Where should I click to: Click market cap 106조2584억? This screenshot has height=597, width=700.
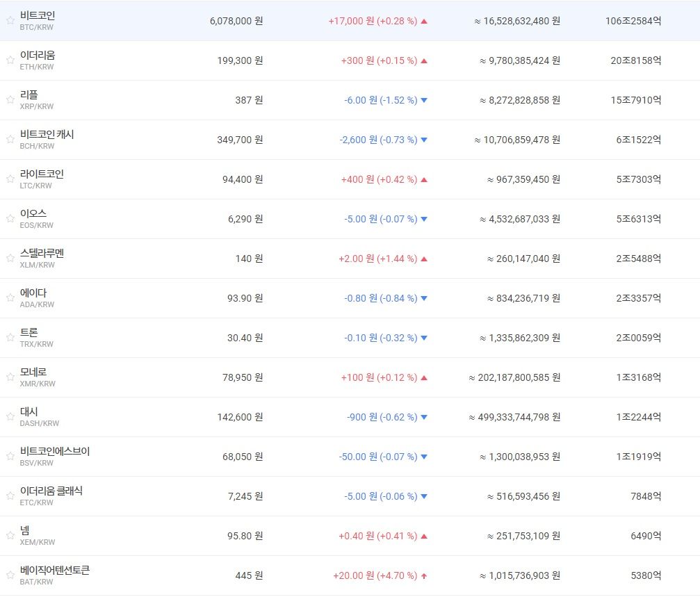tap(633, 21)
